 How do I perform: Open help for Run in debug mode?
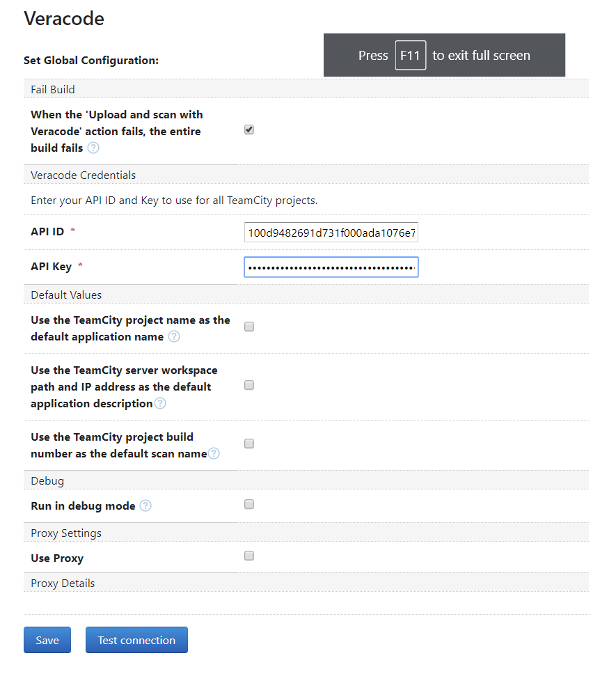point(145,504)
